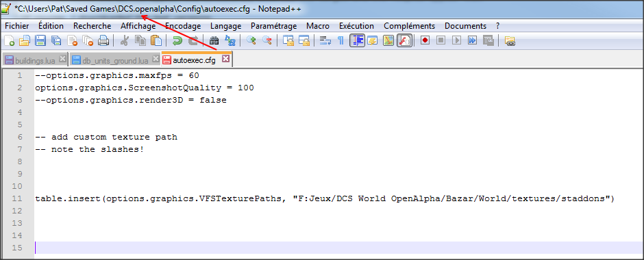This screenshot has height=260, width=644.
Task: Click the Open file folder icon
Action: tap(25, 40)
